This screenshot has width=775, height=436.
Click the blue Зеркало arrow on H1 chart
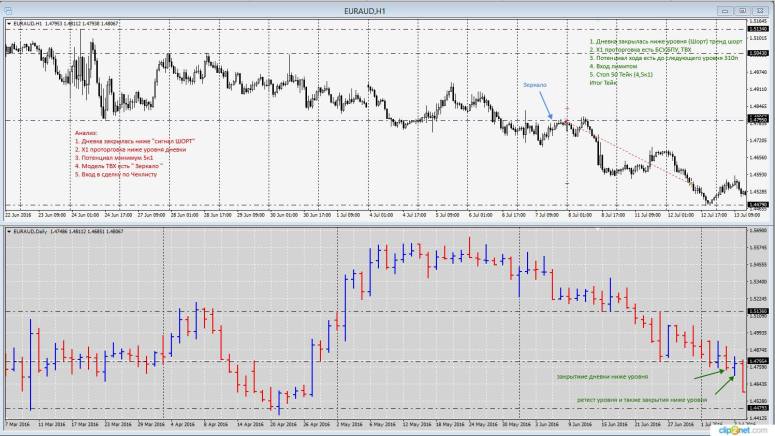545,106
